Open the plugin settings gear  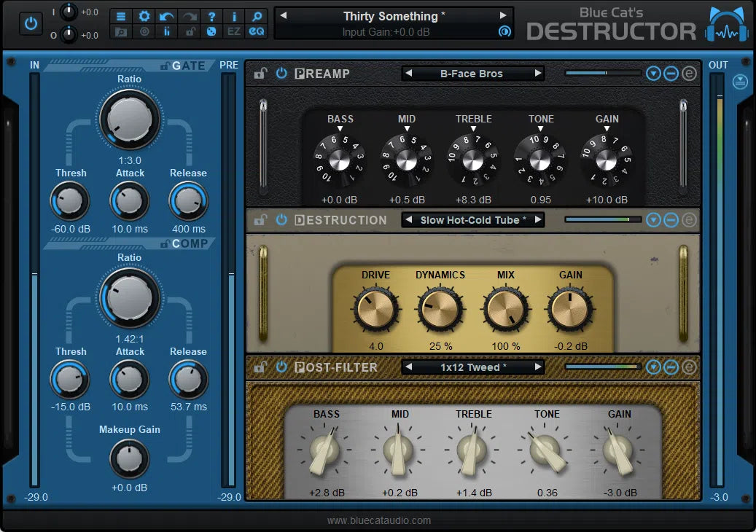click(x=144, y=17)
